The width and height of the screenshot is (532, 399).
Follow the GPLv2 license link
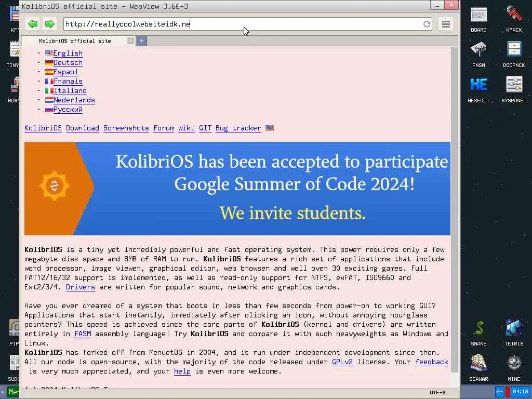(x=342, y=362)
